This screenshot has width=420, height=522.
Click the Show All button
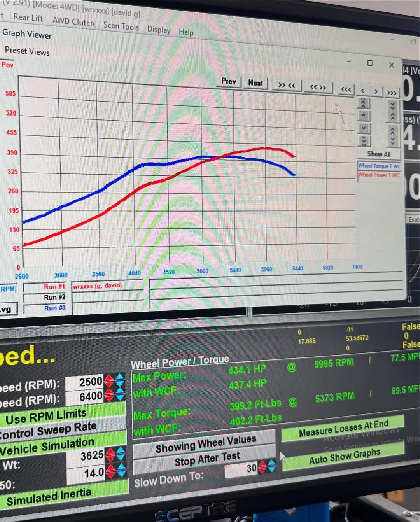click(x=379, y=154)
